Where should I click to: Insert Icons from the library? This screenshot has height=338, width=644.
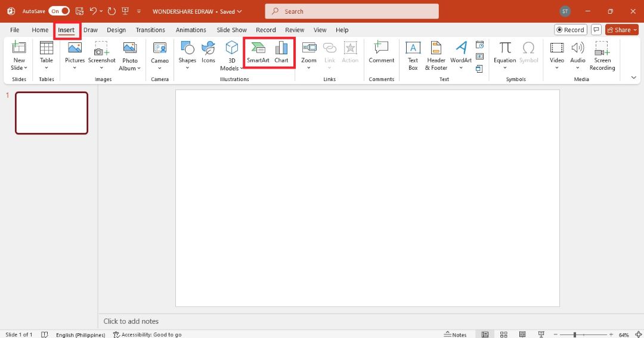pos(208,52)
